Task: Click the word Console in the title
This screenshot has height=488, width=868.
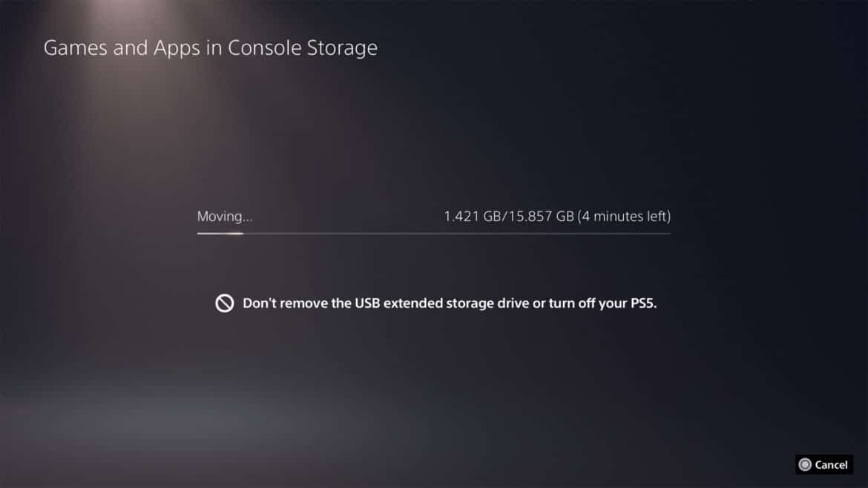Action: [x=265, y=48]
